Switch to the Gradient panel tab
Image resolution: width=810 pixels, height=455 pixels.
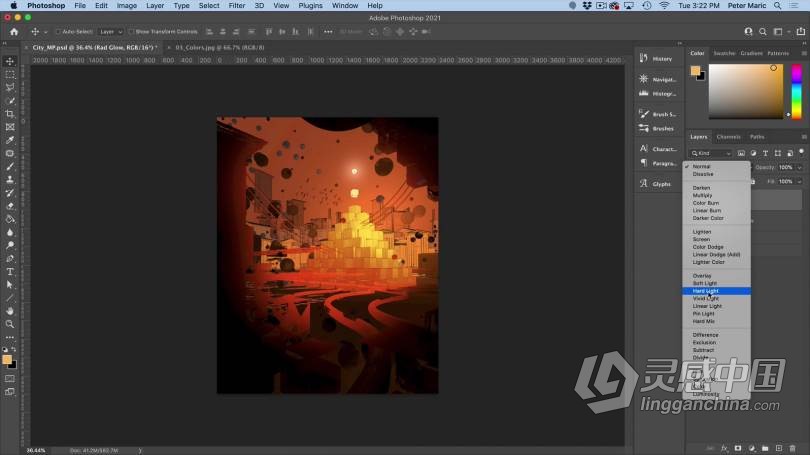pos(751,53)
